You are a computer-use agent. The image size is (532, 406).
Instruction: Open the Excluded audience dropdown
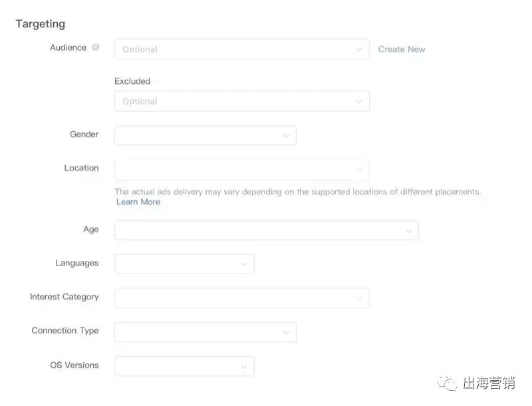pos(242,101)
